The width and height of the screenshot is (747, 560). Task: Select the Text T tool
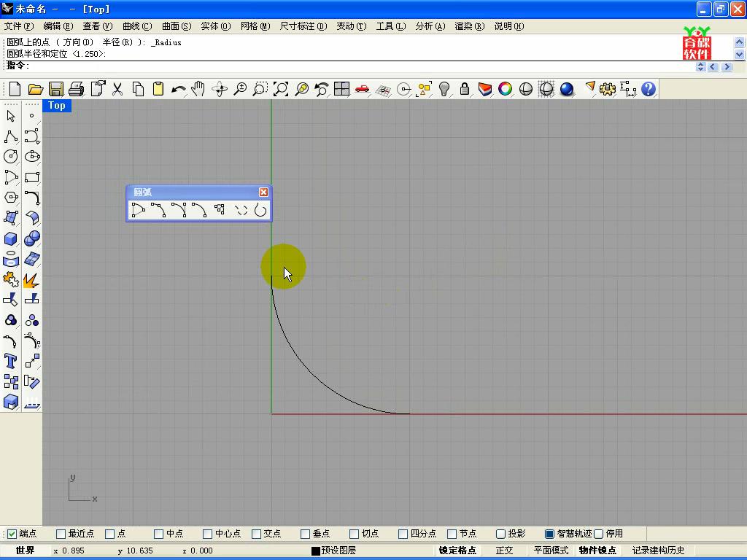pyautogui.click(x=11, y=361)
